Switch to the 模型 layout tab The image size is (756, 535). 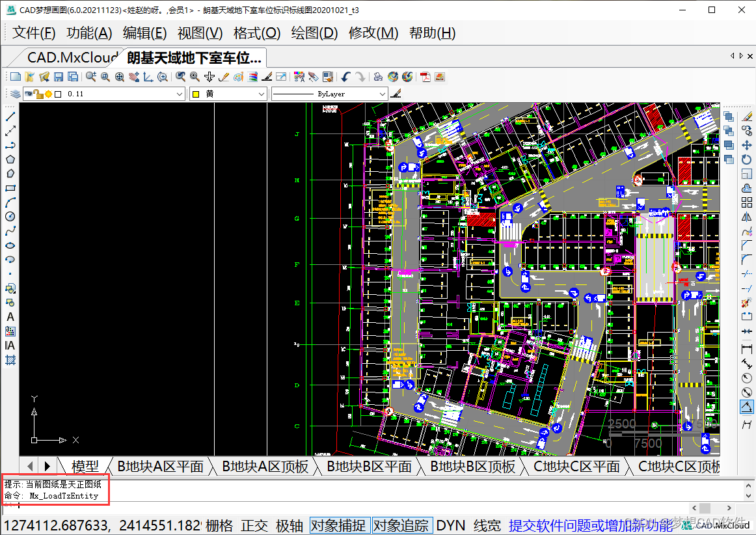tap(85, 467)
